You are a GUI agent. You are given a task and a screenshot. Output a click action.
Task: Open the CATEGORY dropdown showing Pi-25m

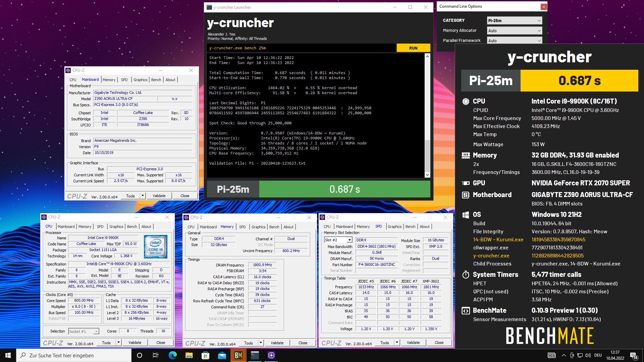[x=514, y=20]
